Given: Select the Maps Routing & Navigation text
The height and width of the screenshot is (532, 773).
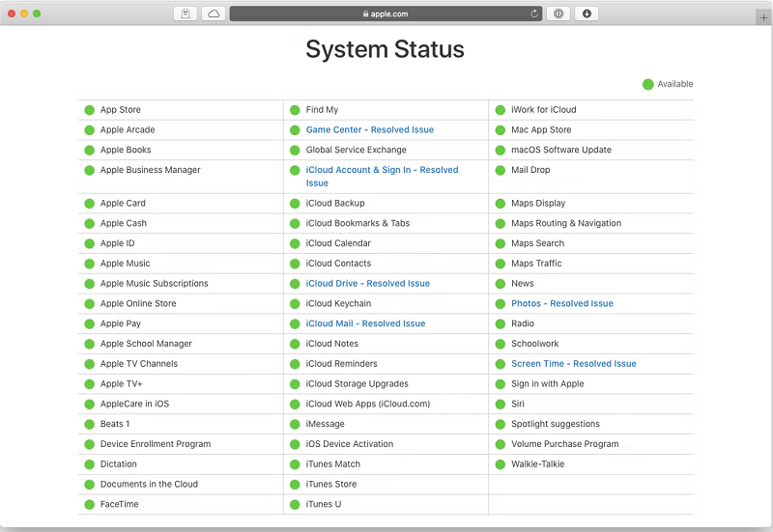Looking at the screenshot, I should pos(566,223).
